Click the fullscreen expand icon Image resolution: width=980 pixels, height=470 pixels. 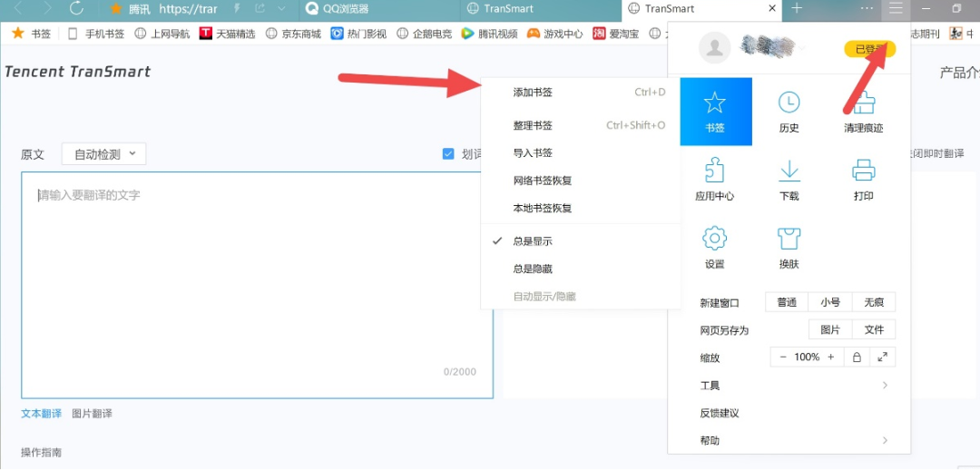coord(883,357)
